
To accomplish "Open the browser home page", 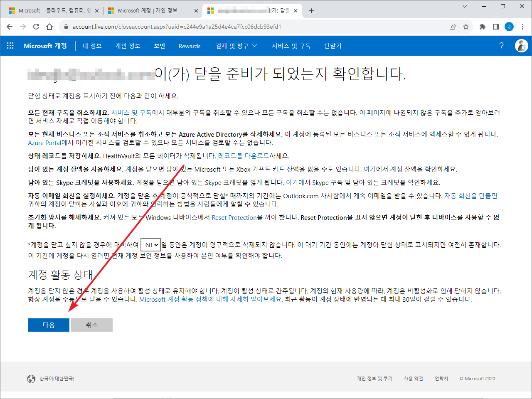I will click(49, 27).
